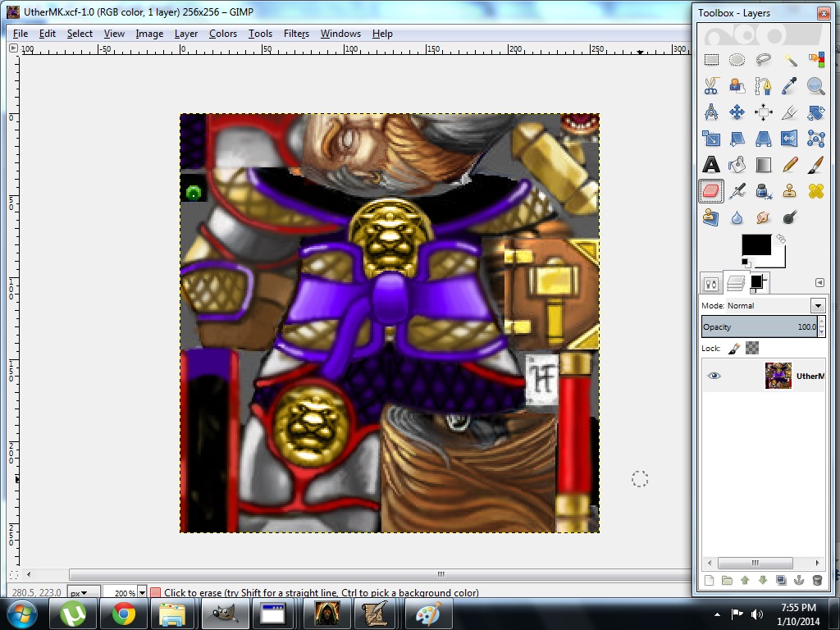Viewport: 840px width, 630px height.
Task: Select the Perspective tool
Action: pos(764,138)
